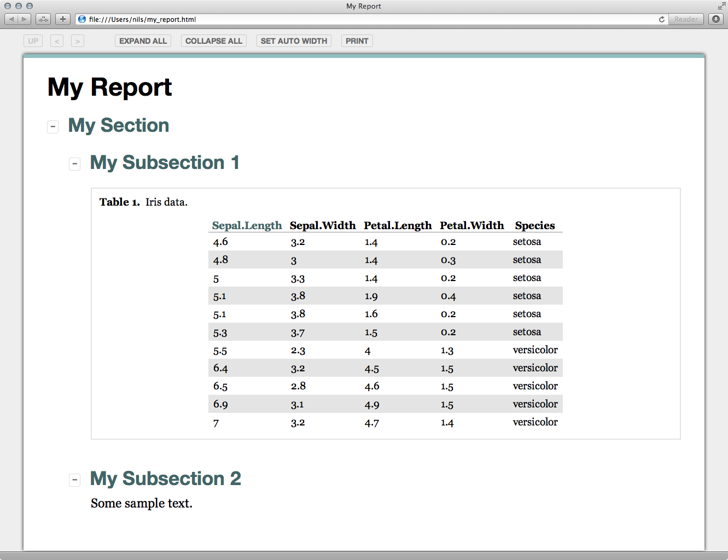728x560 pixels.
Task: Click the PRINT button
Action: (357, 41)
